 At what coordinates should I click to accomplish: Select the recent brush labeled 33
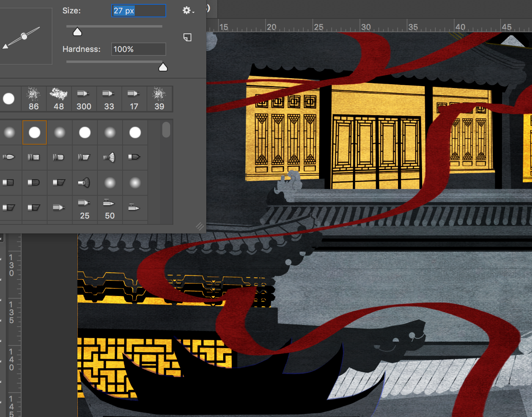tap(109, 99)
